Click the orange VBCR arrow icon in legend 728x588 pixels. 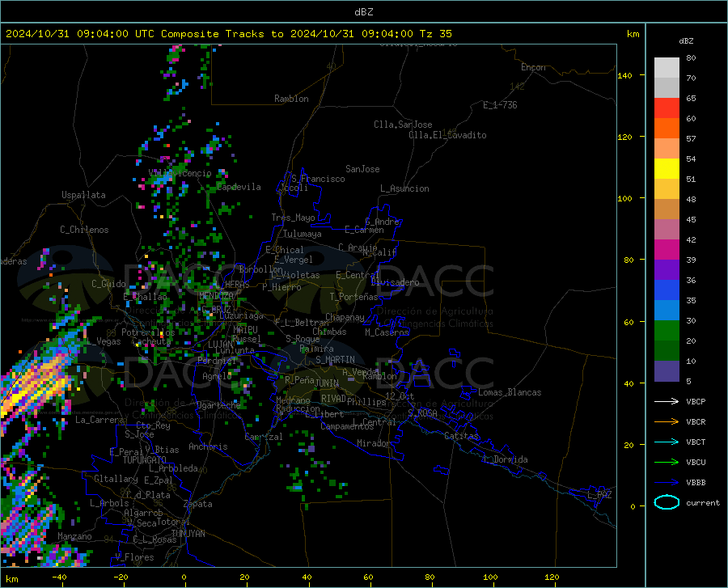coord(667,422)
